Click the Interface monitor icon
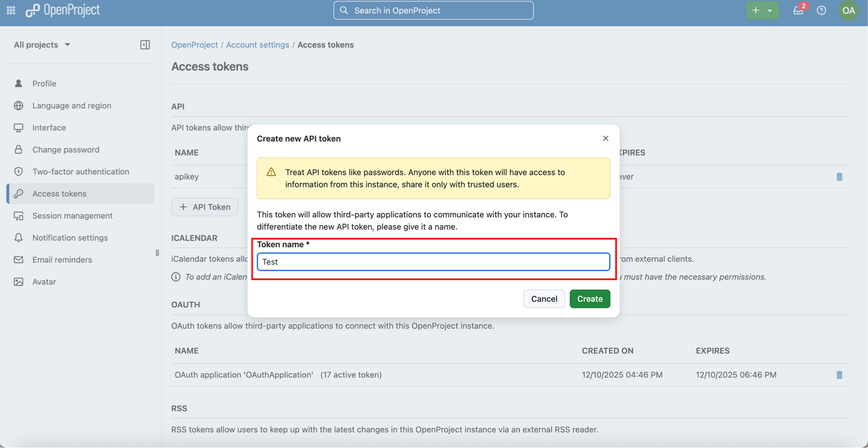Viewport: 868px width, 448px height. [18, 128]
